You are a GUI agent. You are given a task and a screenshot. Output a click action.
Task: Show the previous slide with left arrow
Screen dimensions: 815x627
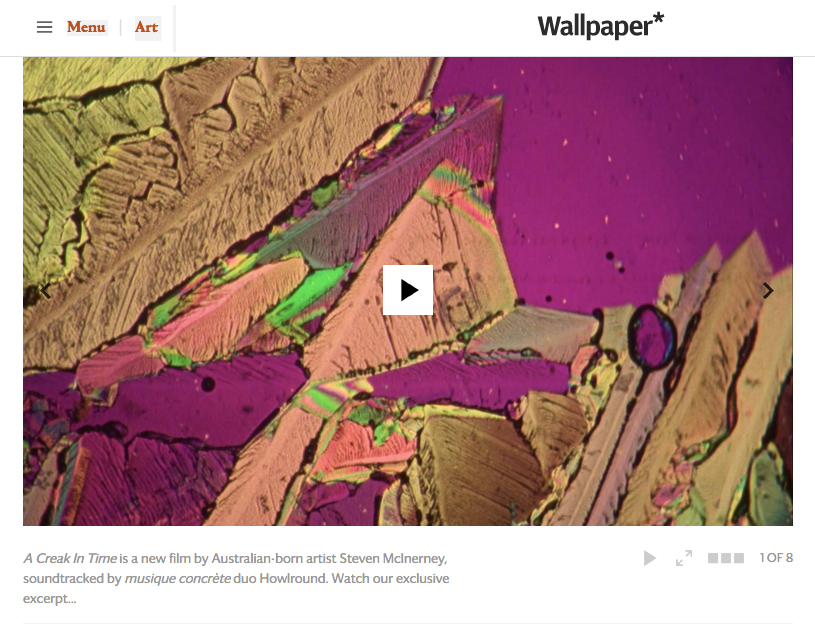(46, 291)
